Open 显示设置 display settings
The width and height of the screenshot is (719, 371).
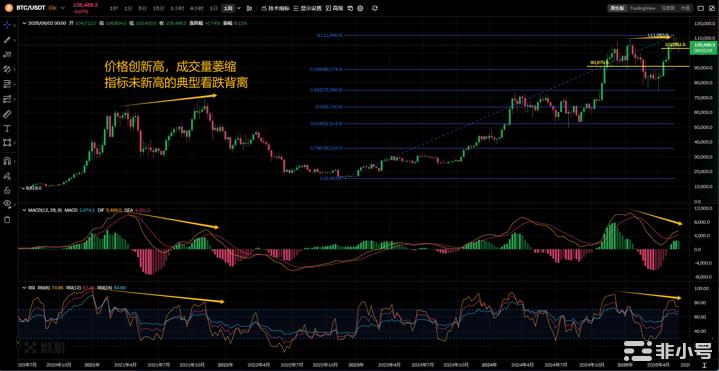[307, 8]
